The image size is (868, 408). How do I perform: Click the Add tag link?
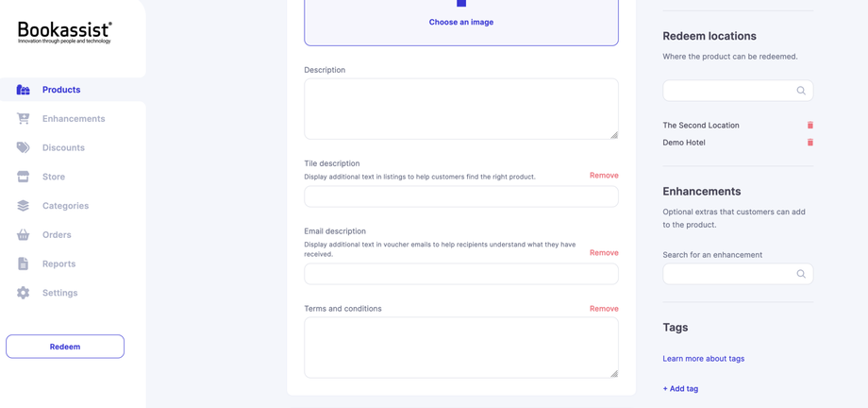(680, 388)
